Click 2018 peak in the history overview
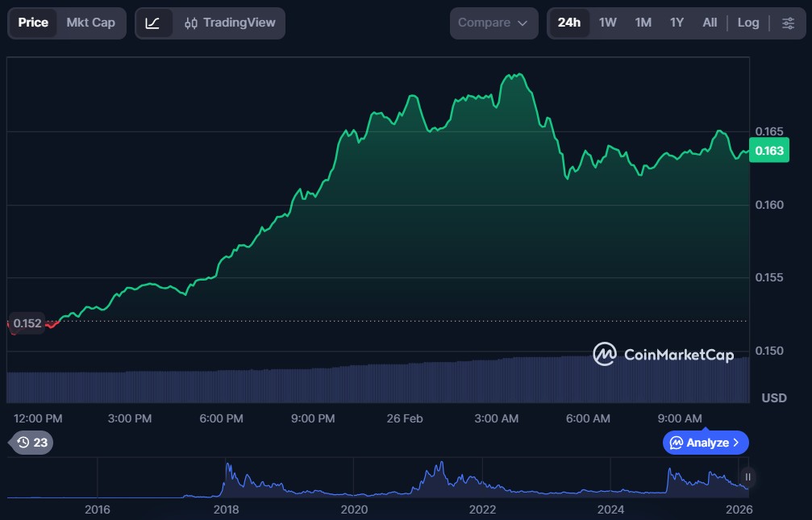 pos(228,468)
